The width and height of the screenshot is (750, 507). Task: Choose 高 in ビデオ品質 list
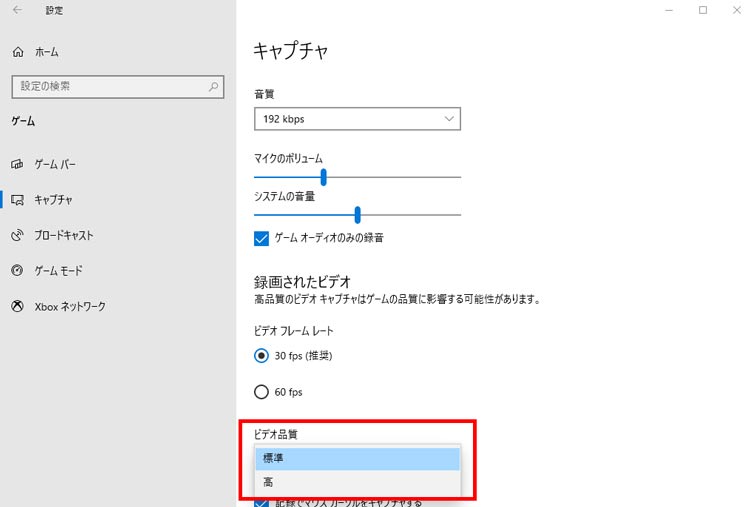(357, 482)
